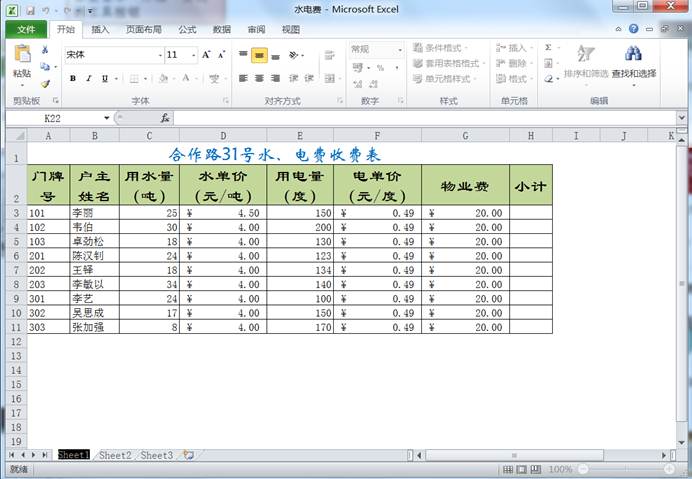Click the 查找和选择 button label
Screen dimensions: 692x479
coord(634,74)
